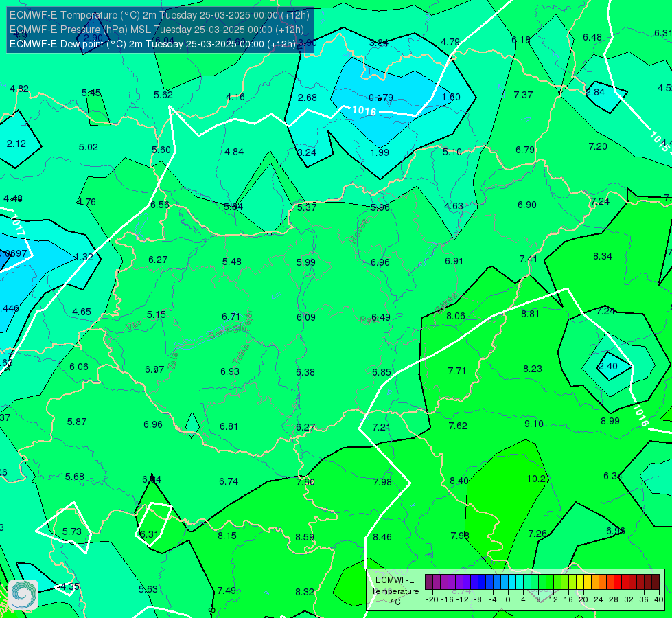
Task: Click the bright red swatch right of 28
Action: [618, 582]
